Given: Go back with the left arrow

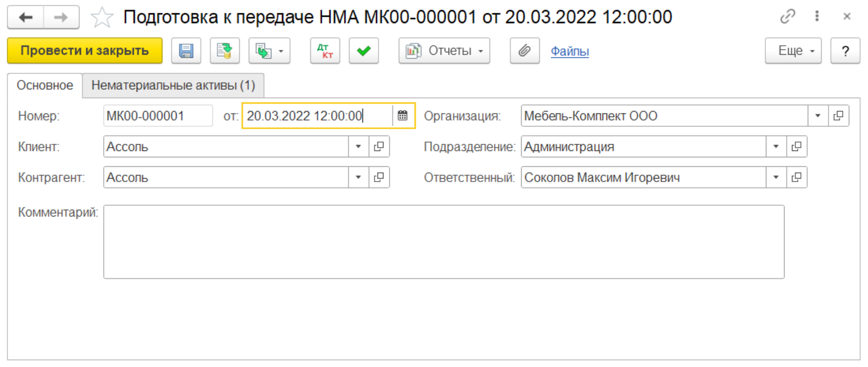Looking at the screenshot, I should (x=26, y=18).
